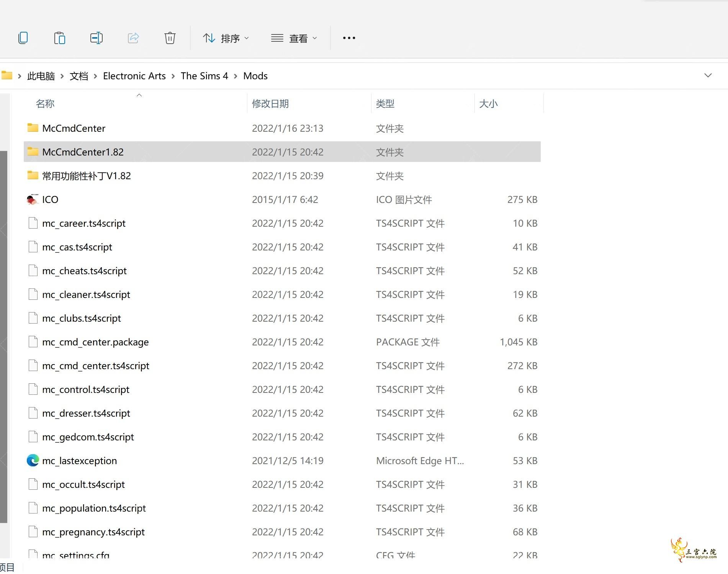
Task: Open the three-dot more options menu
Action: [x=349, y=38]
